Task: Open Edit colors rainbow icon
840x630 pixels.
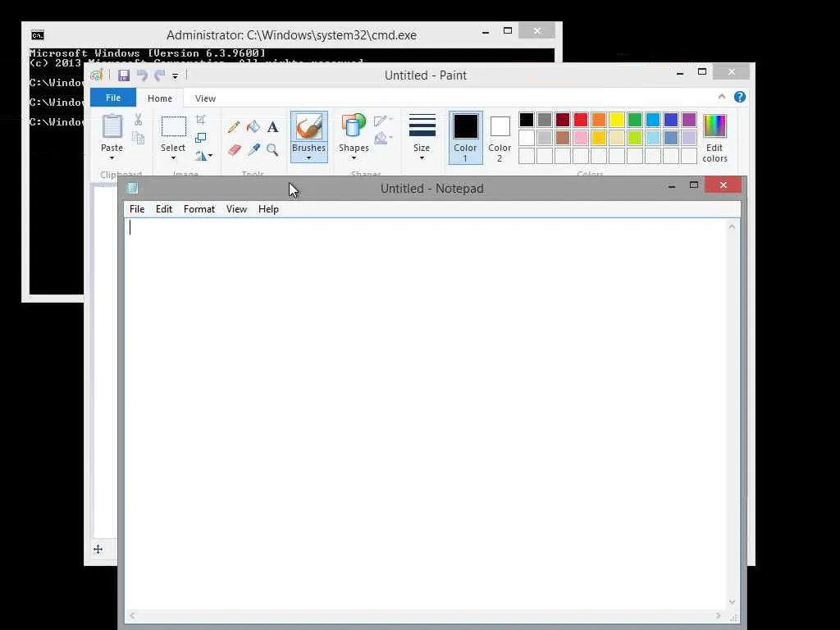Action: pyautogui.click(x=714, y=126)
